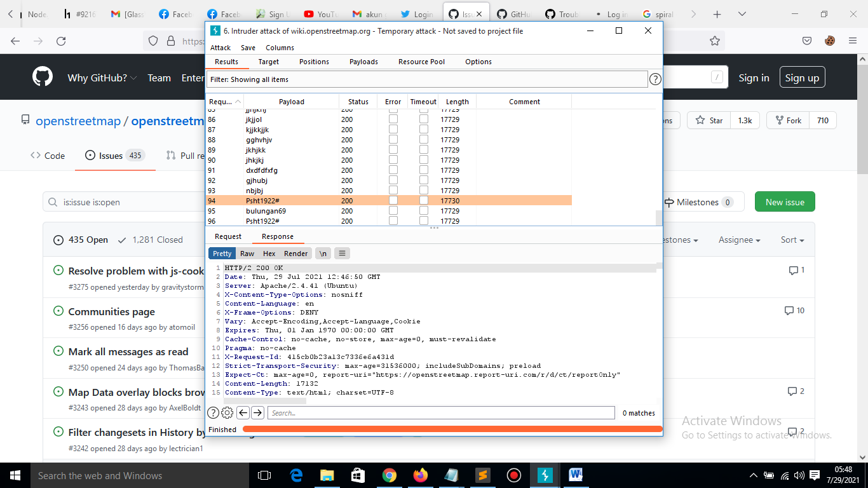
Task: Click the Firefox back navigation arrow
Action: 15,41
